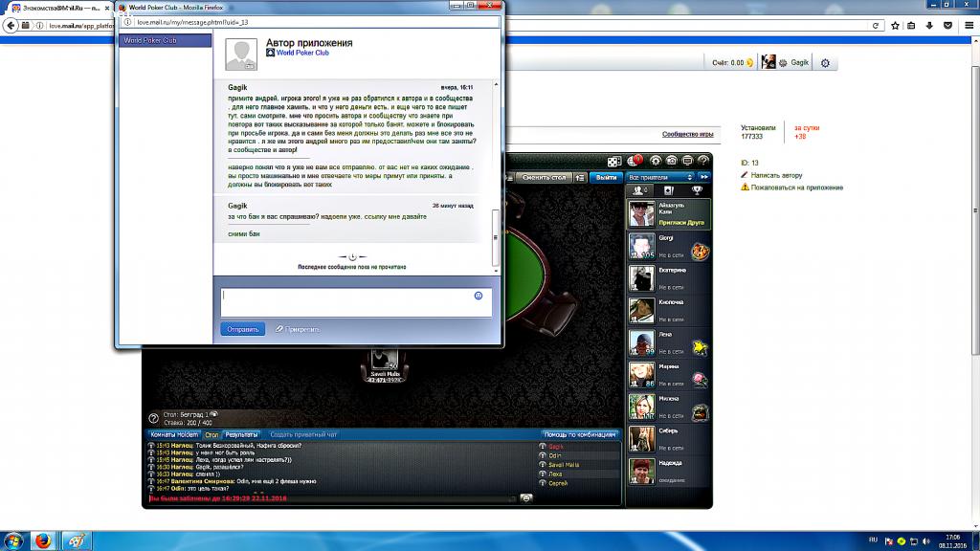Click the fullscreen monitor icon in game
This screenshot has height=551, width=980.
click(687, 161)
